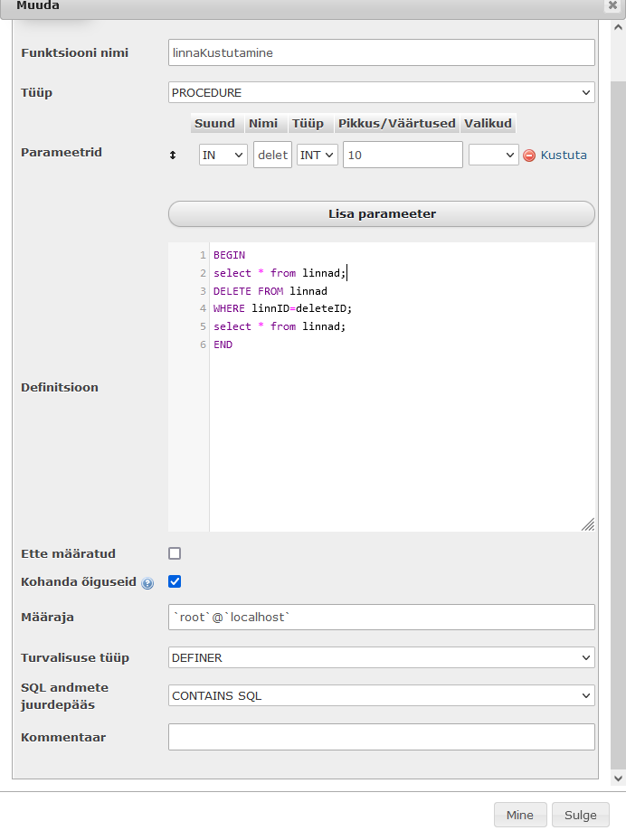This screenshot has width=626, height=840.
Task: Enable the Ette määratud checkbox
Action: 175,553
